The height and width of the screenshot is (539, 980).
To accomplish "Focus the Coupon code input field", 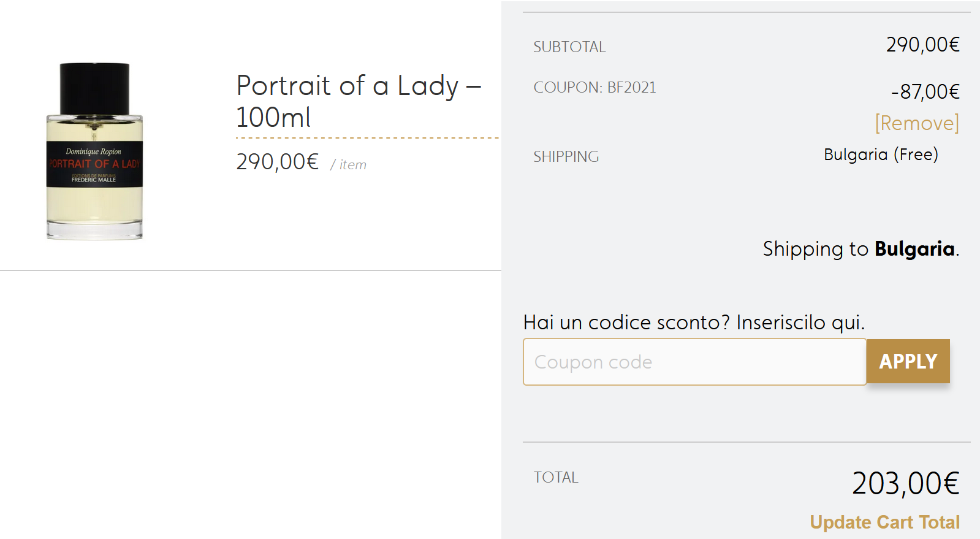I will 694,362.
